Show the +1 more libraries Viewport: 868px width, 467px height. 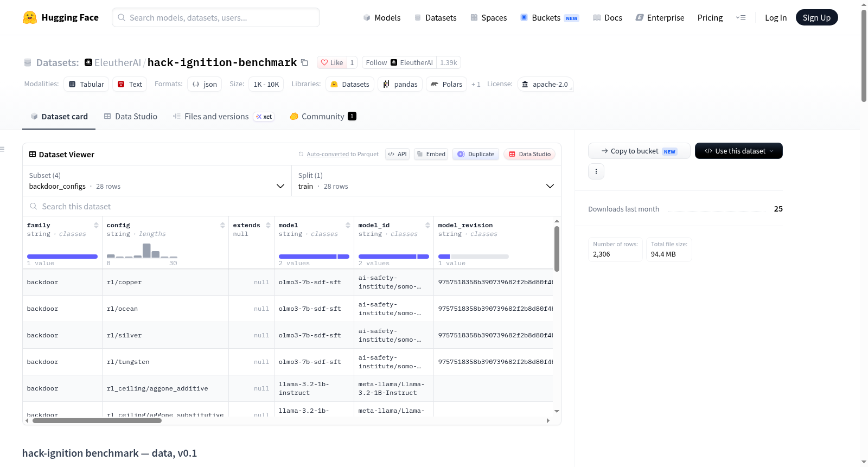(x=476, y=84)
